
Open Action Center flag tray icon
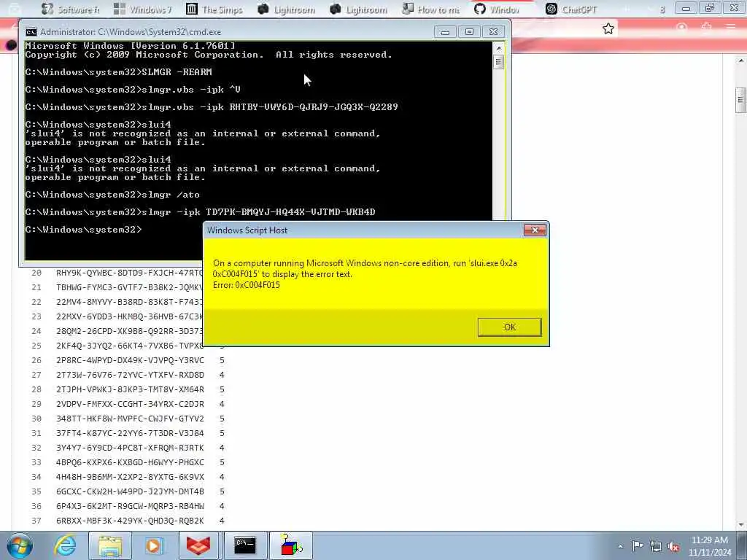638,546
